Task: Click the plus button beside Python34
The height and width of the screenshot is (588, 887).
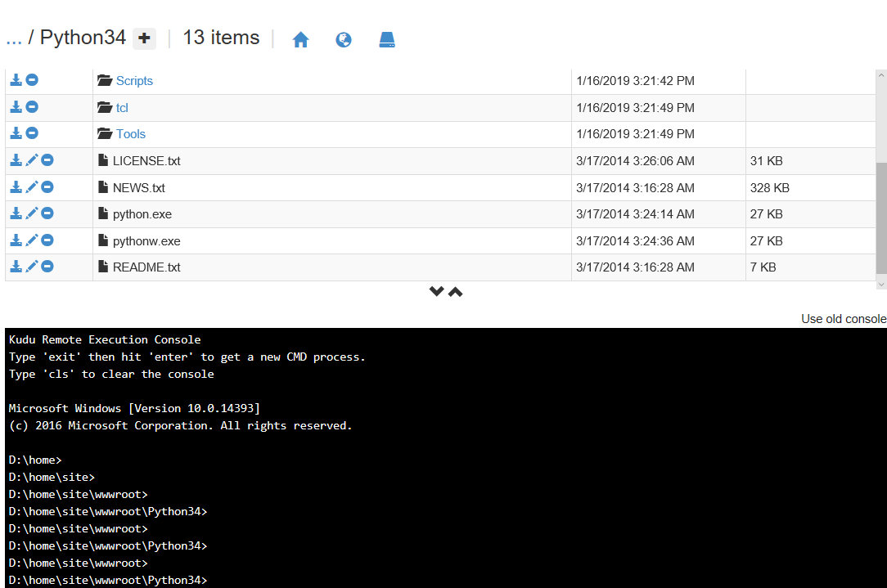Action: click(x=144, y=38)
